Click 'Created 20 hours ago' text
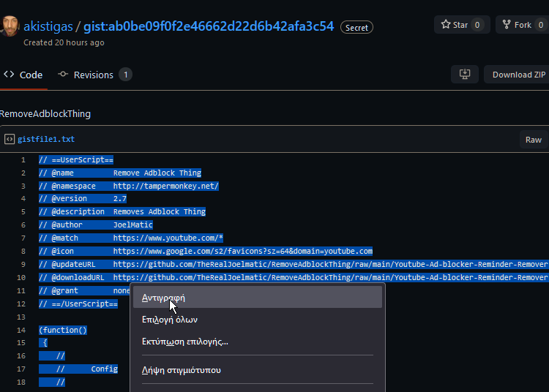This screenshot has height=392, width=549. [64, 42]
